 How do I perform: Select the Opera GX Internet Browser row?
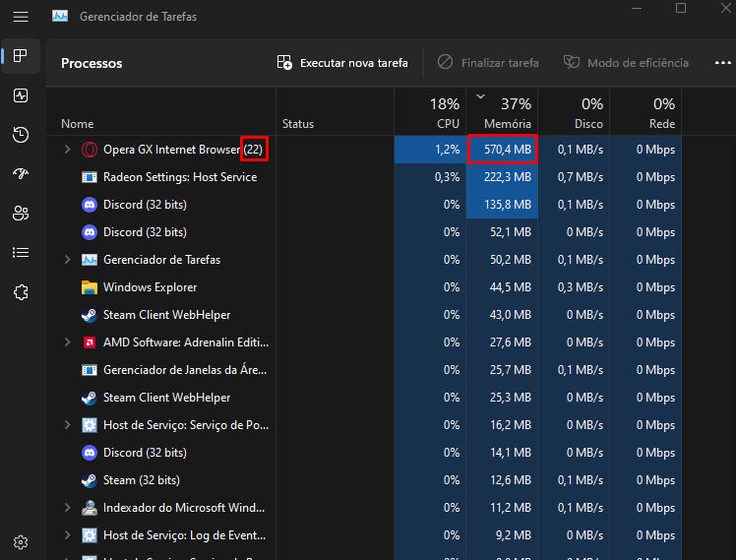[364, 150]
